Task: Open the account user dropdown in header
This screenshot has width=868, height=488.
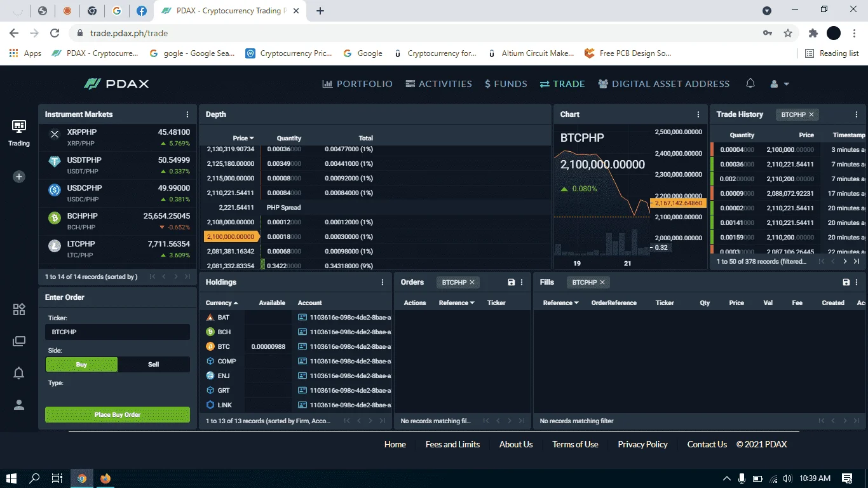Action: [x=780, y=83]
